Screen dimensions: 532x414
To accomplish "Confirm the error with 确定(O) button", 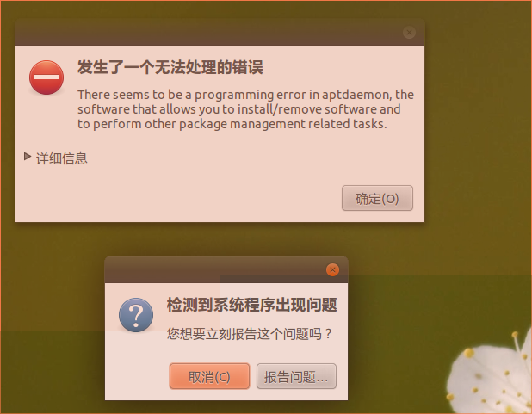I will (x=377, y=198).
